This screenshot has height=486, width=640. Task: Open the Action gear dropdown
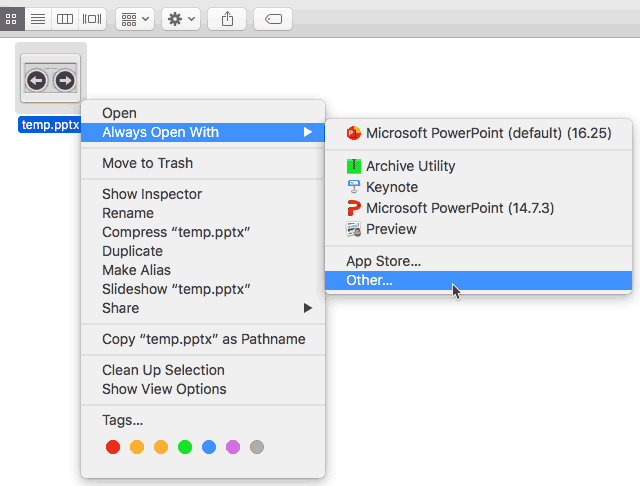pyautogui.click(x=181, y=18)
